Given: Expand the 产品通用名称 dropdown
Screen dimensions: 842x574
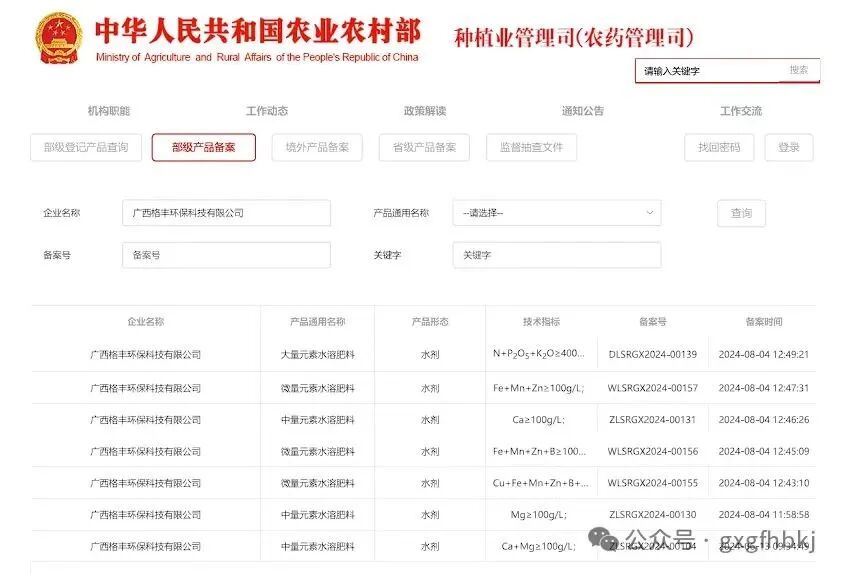Looking at the screenshot, I should [557, 213].
